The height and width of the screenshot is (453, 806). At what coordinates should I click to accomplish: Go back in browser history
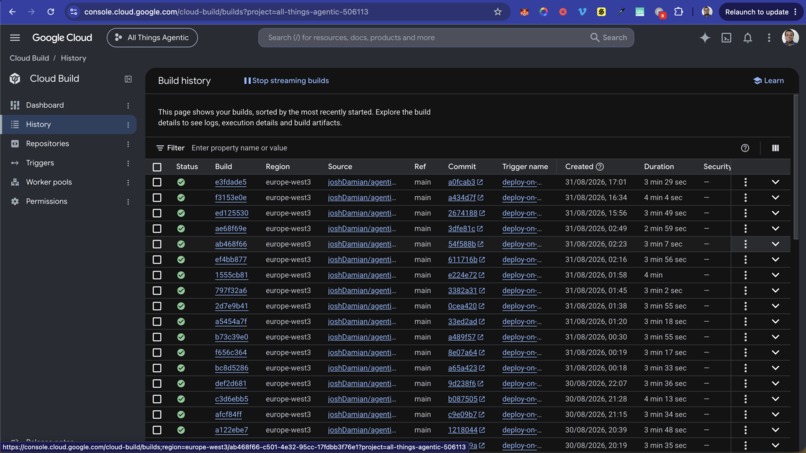coord(12,12)
